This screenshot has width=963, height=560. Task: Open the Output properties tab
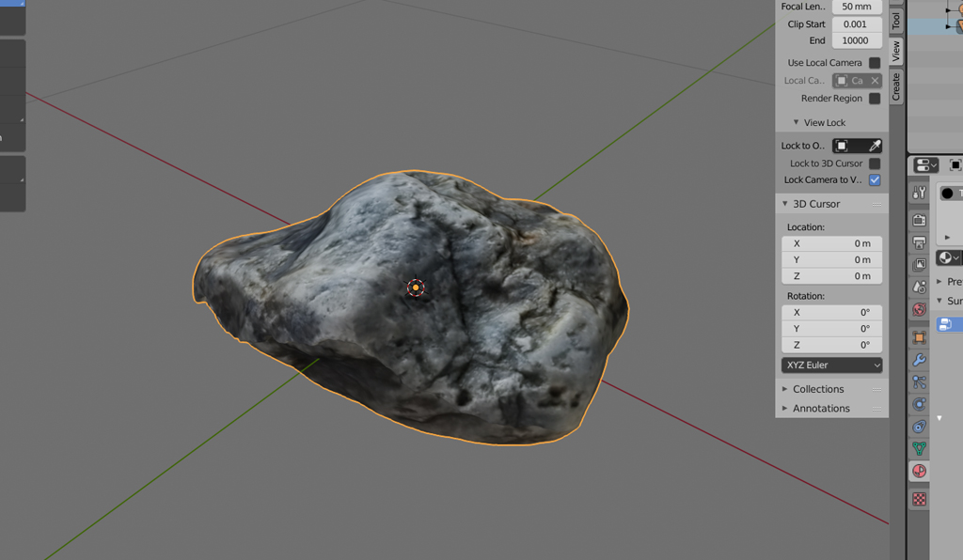coord(919,242)
